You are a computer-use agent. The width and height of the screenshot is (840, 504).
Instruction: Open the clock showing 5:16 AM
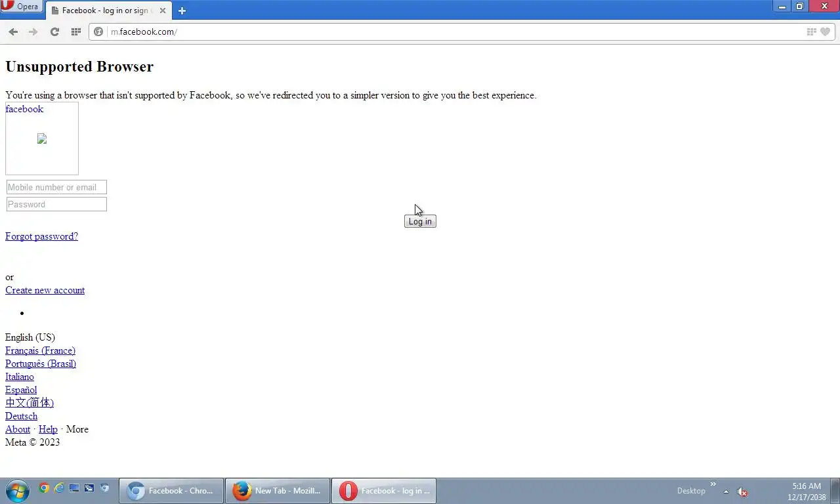click(x=807, y=492)
